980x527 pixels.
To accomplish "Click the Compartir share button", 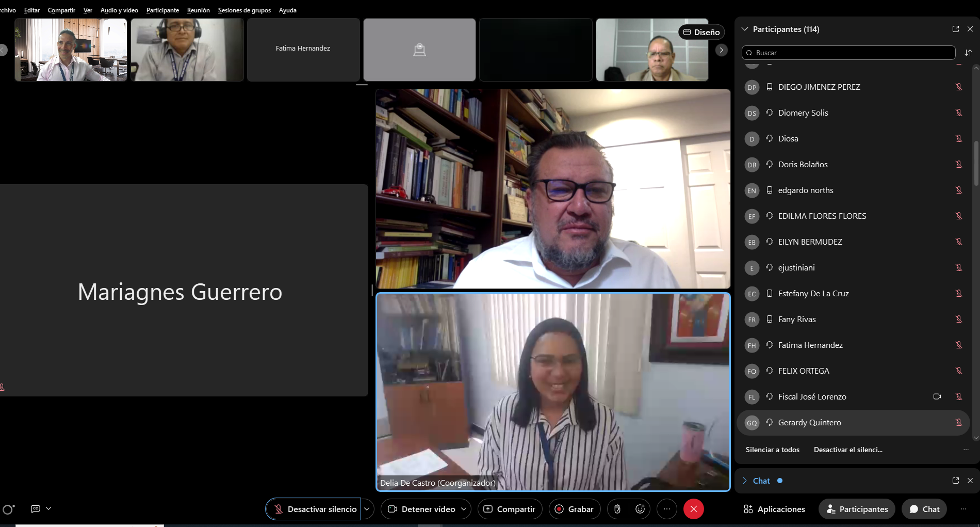I will click(510, 509).
